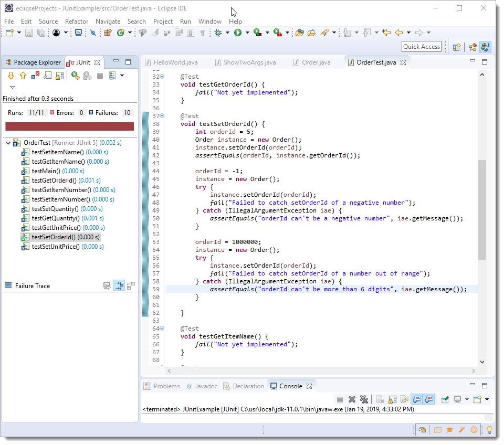This screenshot has width=504, height=445.
Task: Click editor horizontal scroll right arrow
Action: point(473,371)
